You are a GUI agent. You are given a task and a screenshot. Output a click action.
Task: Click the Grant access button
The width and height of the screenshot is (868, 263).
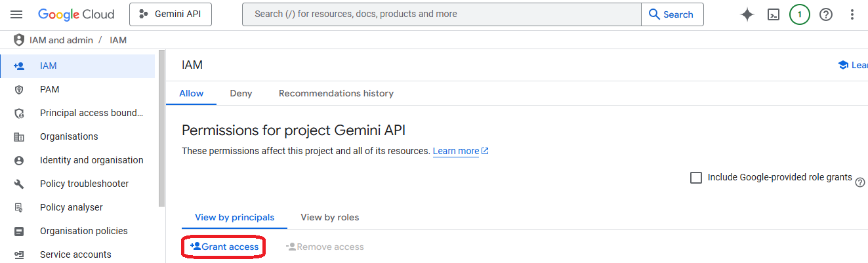click(x=224, y=247)
